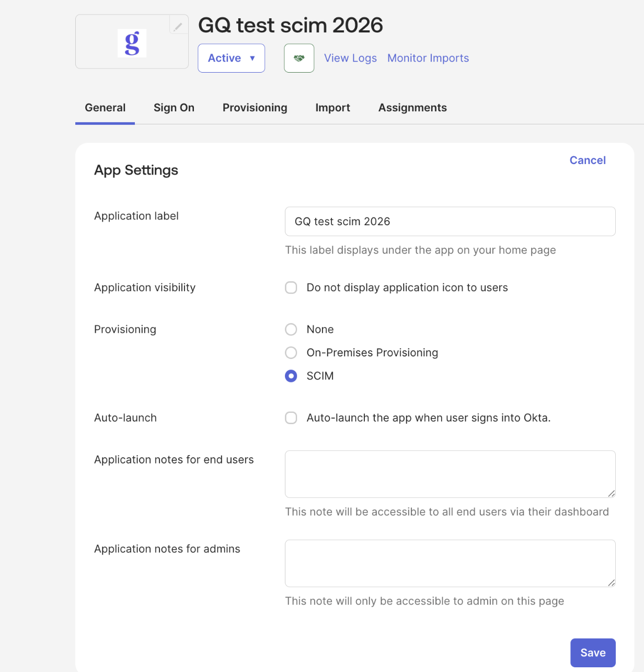
Task: Click the Application label text field
Action: 450,222
